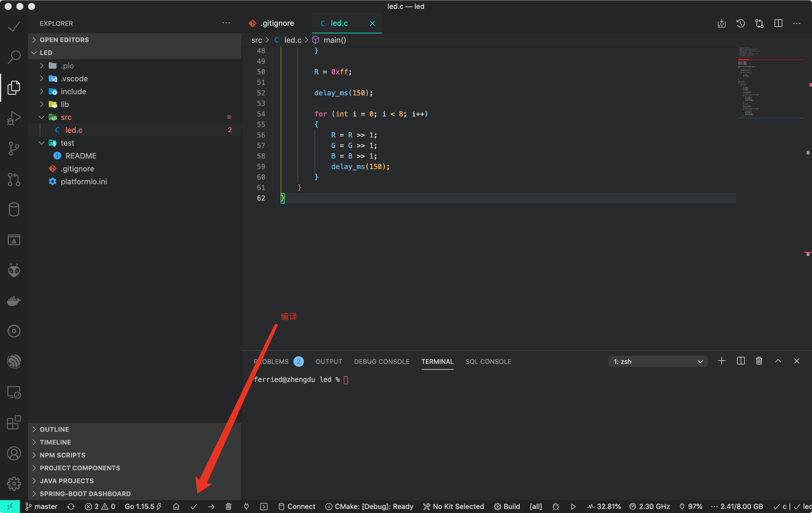
Task: Click the editor toolbar download-style icon
Action: point(722,23)
